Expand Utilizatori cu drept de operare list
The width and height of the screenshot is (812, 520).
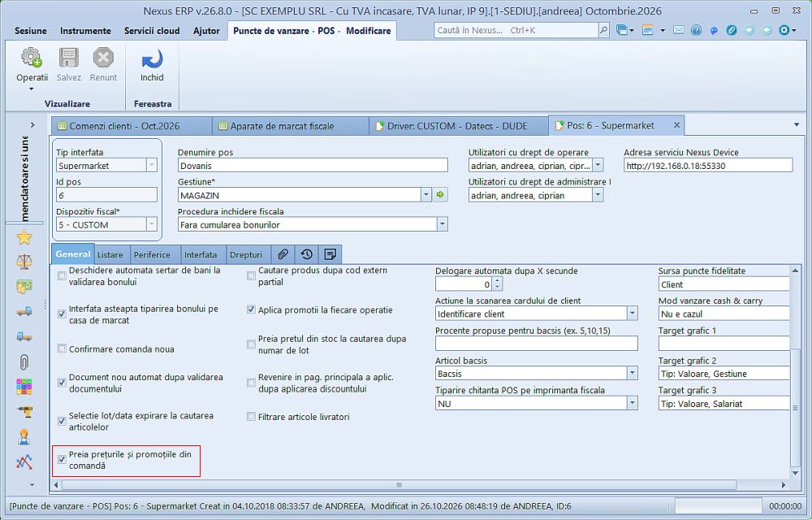[x=598, y=166]
